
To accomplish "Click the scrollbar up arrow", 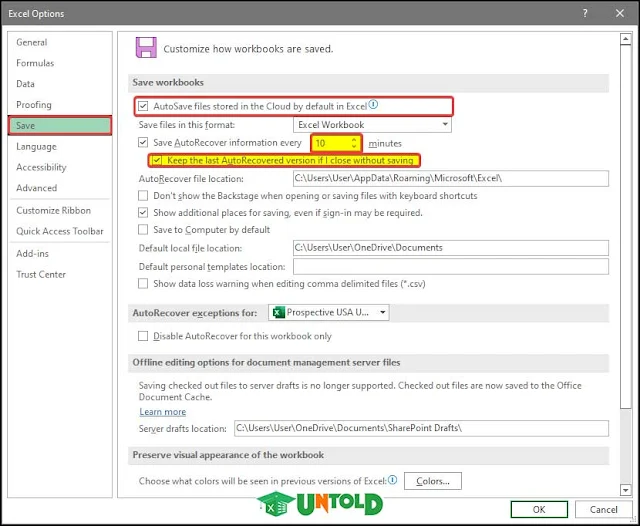I will (x=626, y=39).
